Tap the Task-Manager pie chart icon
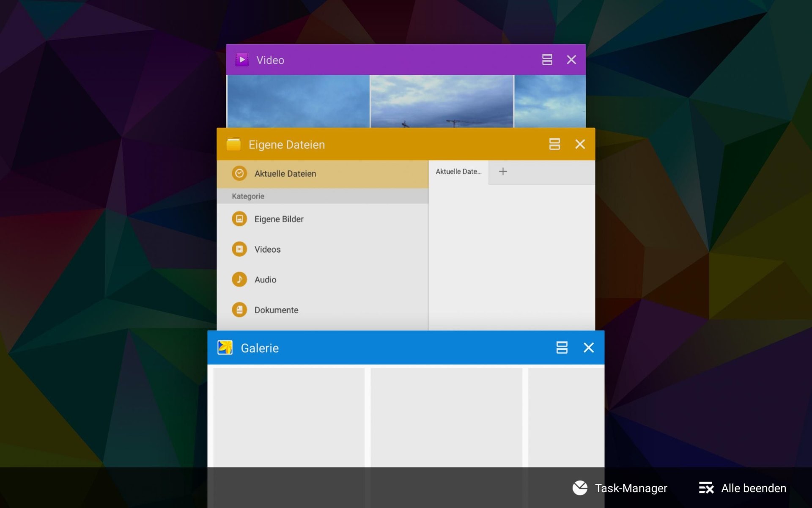 tap(580, 488)
